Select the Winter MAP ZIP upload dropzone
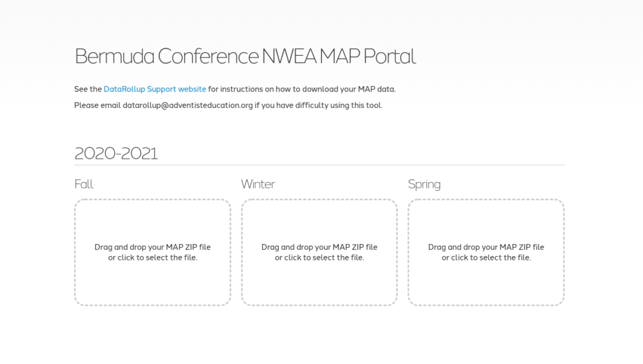The height and width of the screenshot is (364, 643). point(320,252)
